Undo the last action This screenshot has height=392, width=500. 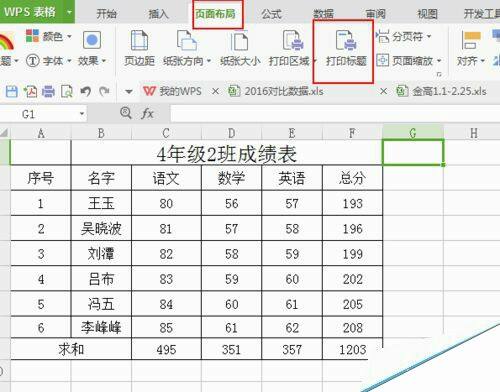coord(86,91)
